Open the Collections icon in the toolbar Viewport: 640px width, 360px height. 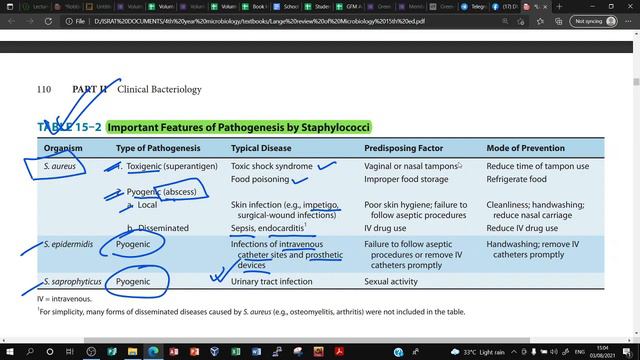(558, 21)
